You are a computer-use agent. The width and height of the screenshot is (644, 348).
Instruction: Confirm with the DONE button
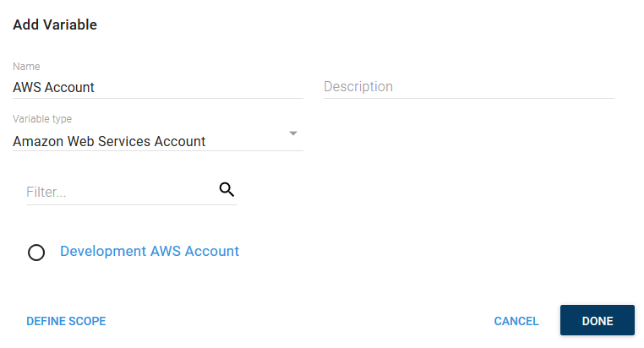[x=598, y=320]
